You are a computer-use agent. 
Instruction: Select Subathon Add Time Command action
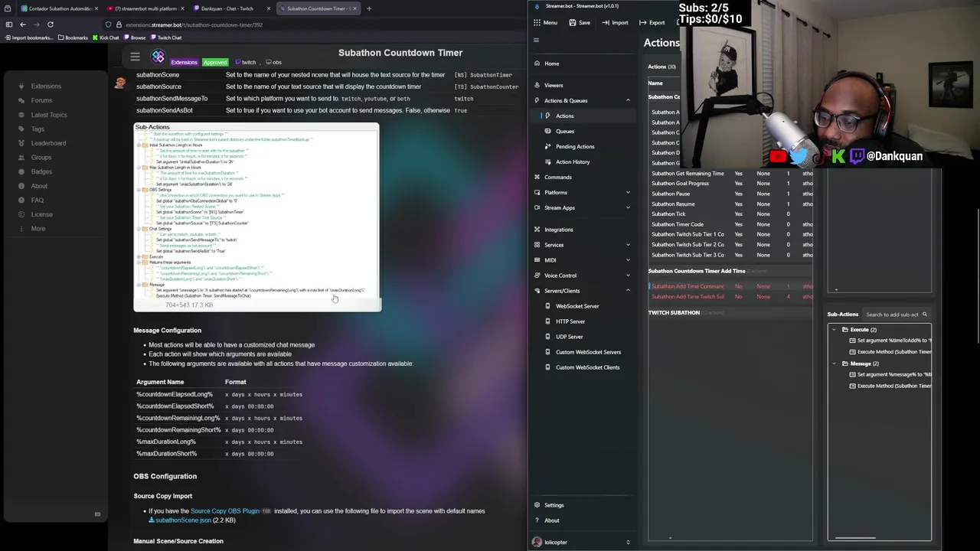click(730, 286)
